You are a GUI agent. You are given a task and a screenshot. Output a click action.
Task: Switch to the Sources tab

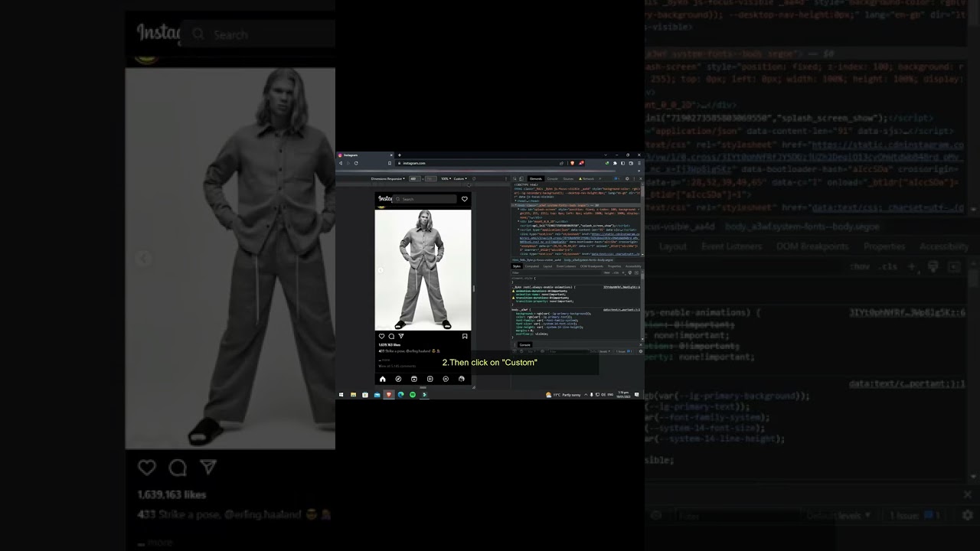568,179
